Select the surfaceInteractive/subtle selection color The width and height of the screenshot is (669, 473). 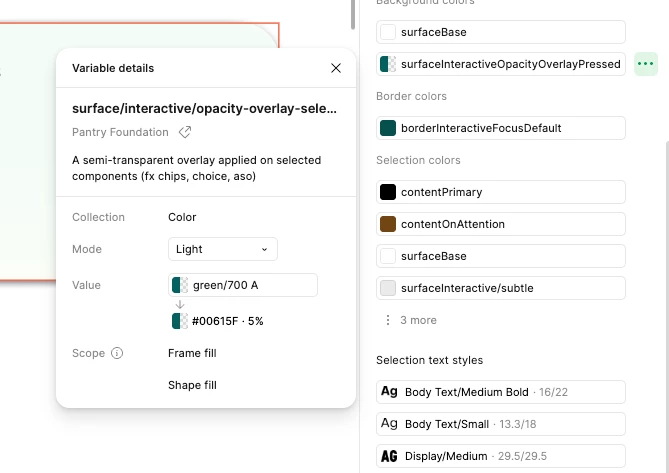pyautogui.click(x=500, y=288)
